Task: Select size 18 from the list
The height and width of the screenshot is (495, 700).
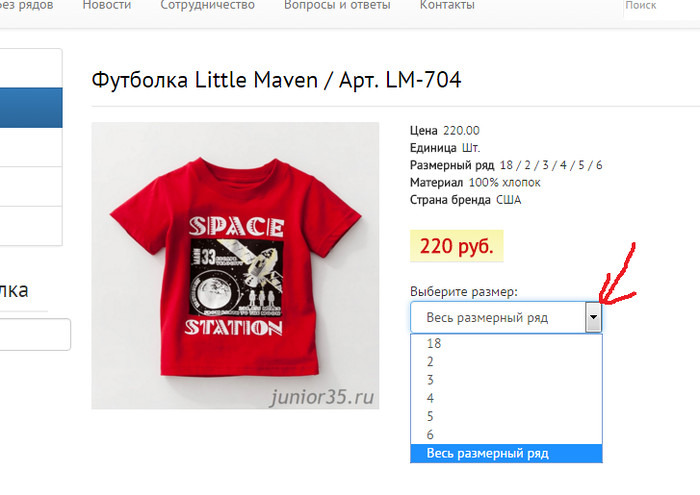Action: 434,343
